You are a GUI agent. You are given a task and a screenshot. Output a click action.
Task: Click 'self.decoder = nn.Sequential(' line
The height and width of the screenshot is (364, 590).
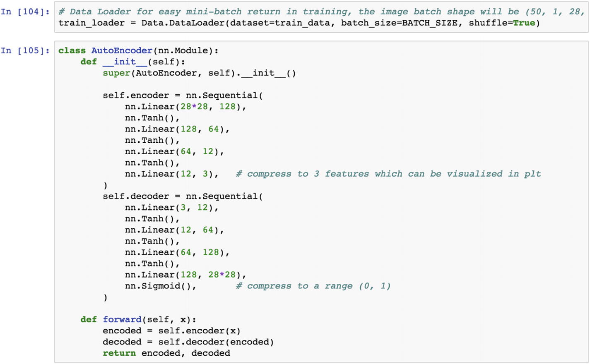coord(183,196)
